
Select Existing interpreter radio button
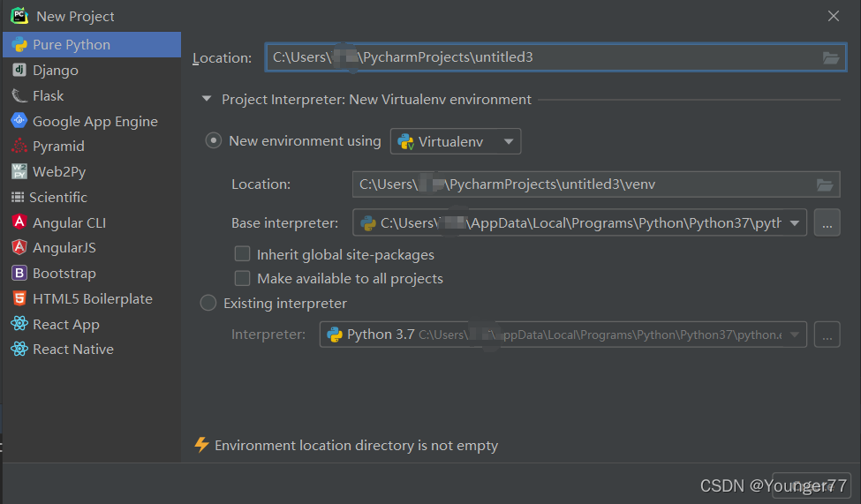point(208,303)
